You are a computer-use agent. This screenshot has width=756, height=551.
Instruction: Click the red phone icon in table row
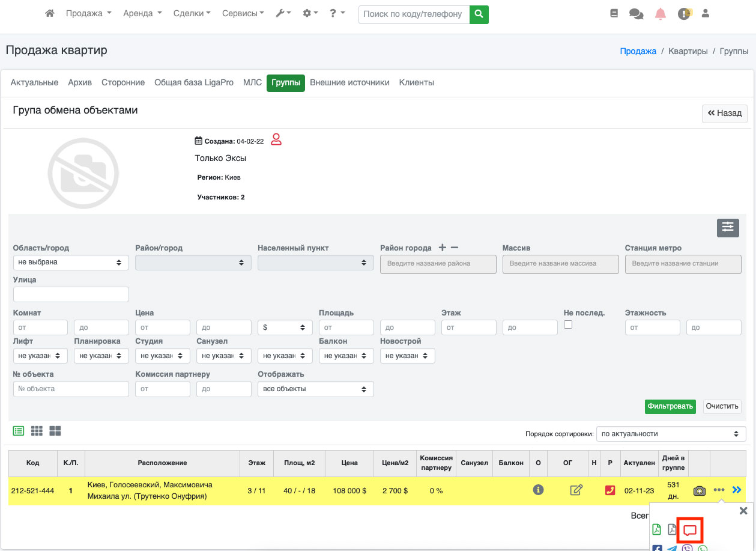coord(610,490)
